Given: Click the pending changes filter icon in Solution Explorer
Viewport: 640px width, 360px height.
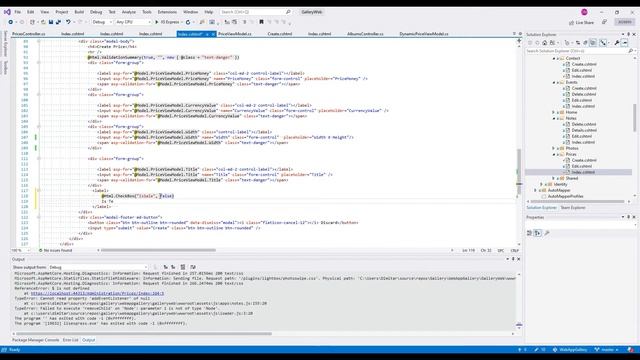Looking at the screenshot, I should 567,42.
